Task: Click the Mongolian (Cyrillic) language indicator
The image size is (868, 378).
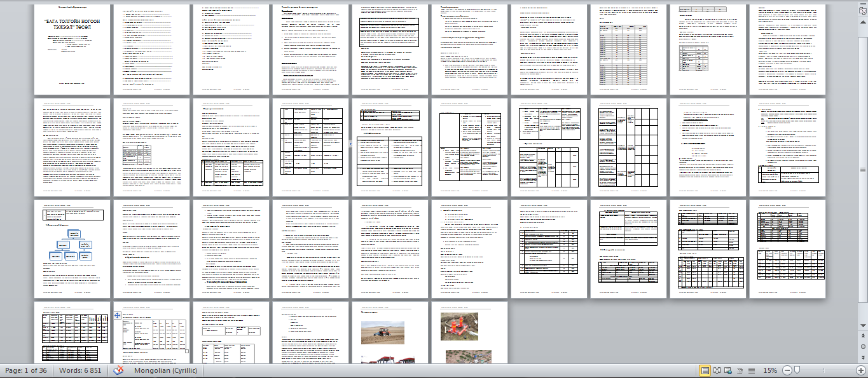Action: [165, 370]
